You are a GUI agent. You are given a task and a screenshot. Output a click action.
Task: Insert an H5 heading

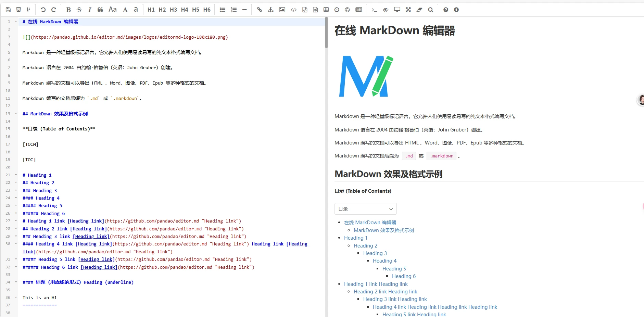click(195, 10)
